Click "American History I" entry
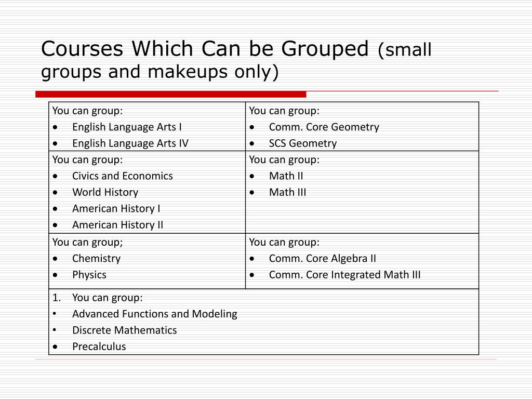 pos(116,209)
